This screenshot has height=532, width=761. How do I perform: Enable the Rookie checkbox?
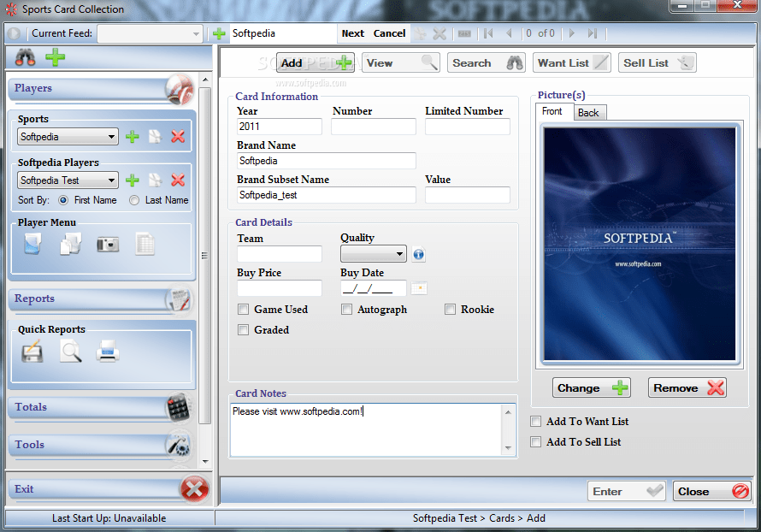click(x=450, y=309)
